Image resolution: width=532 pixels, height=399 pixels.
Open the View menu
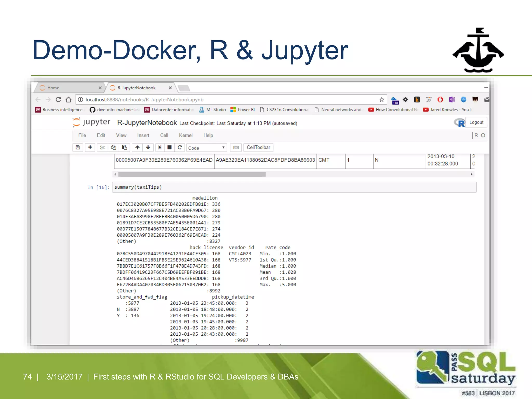(121, 135)
